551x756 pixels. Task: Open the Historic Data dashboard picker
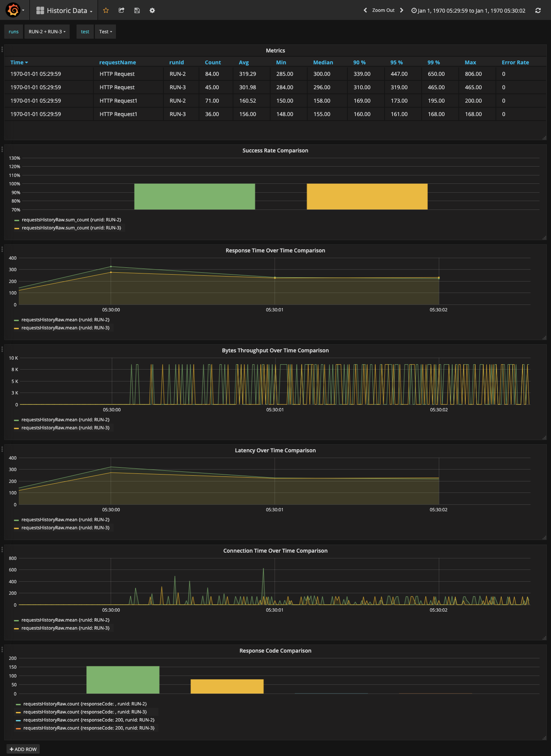click(x=64, y=11)
